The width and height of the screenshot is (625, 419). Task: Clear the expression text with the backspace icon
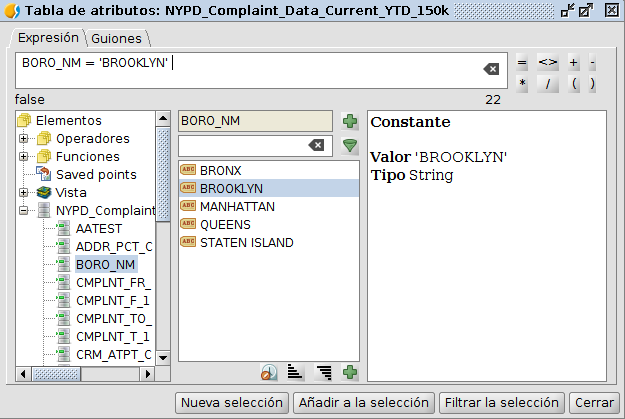(x=491, y=69)
